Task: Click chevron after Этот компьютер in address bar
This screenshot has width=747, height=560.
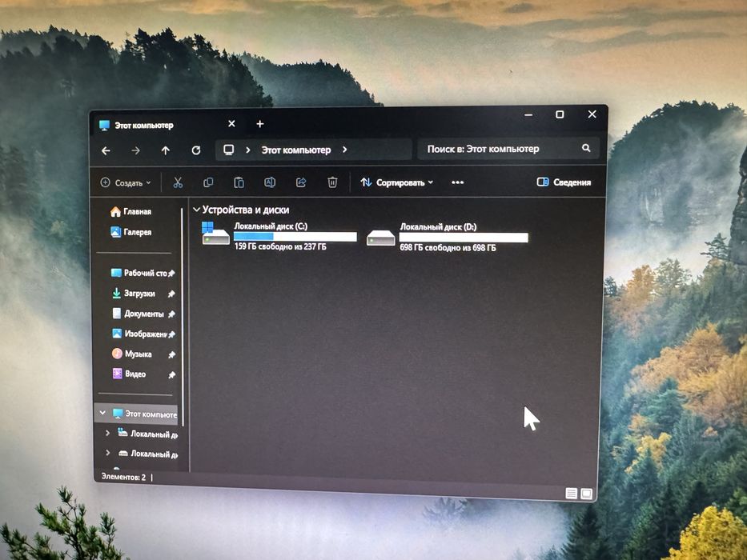Action: tap(344, 150)
